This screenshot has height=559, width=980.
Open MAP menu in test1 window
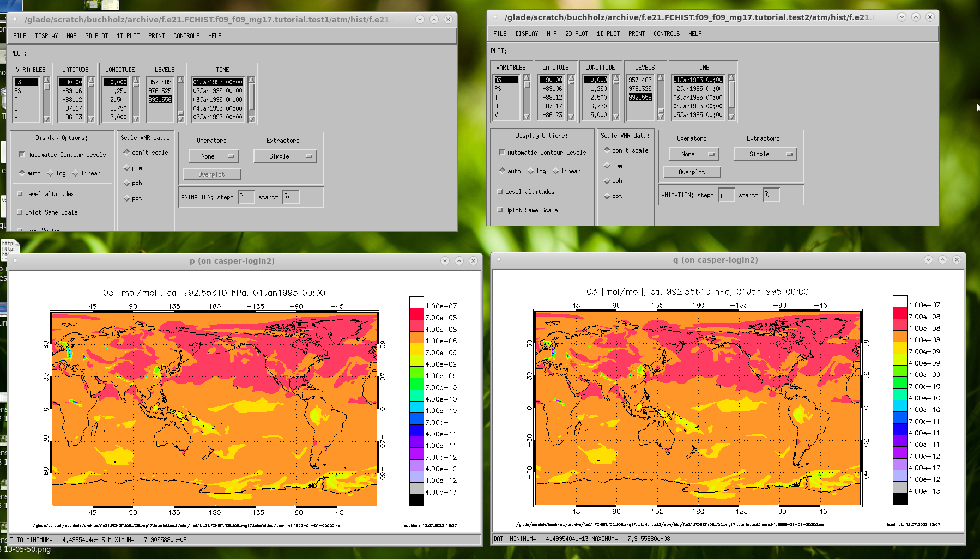tap(71, 36)
